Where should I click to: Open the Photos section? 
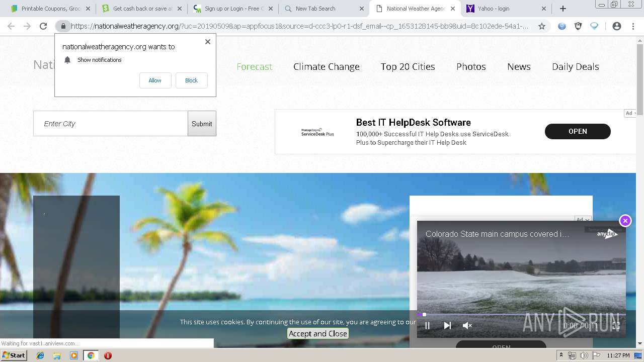click(471, 66)
